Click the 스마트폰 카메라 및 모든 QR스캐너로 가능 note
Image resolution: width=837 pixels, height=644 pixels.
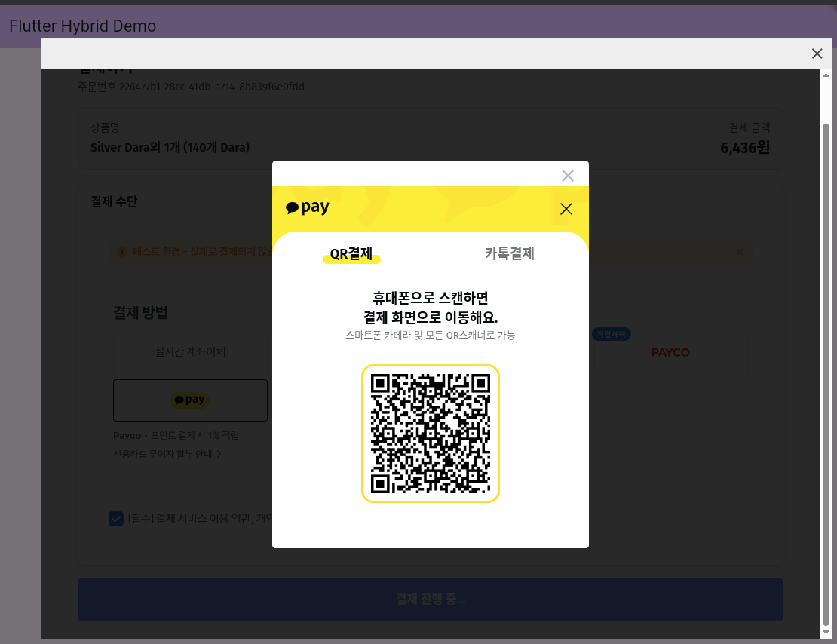pos(431,336)
